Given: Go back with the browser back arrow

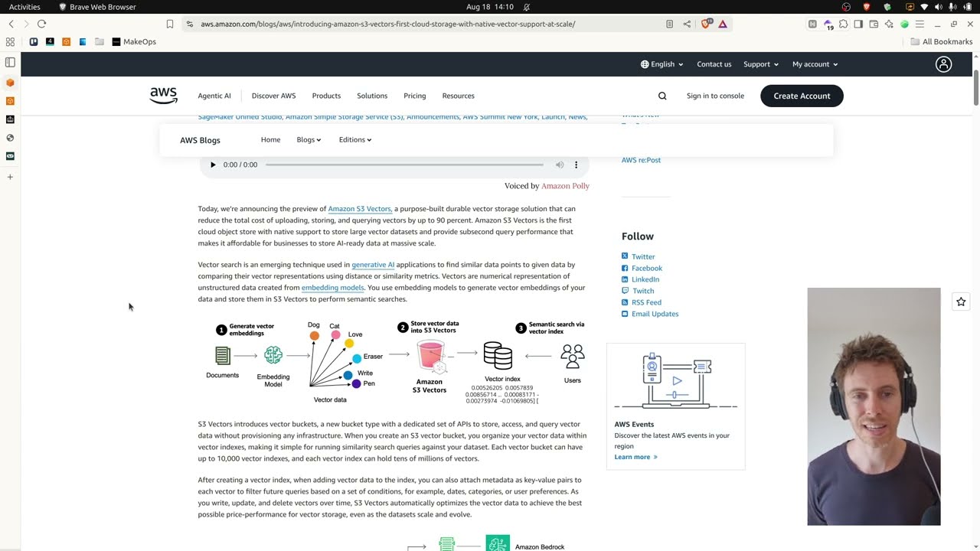Looking at the screenshot, I should coord(11,24).
